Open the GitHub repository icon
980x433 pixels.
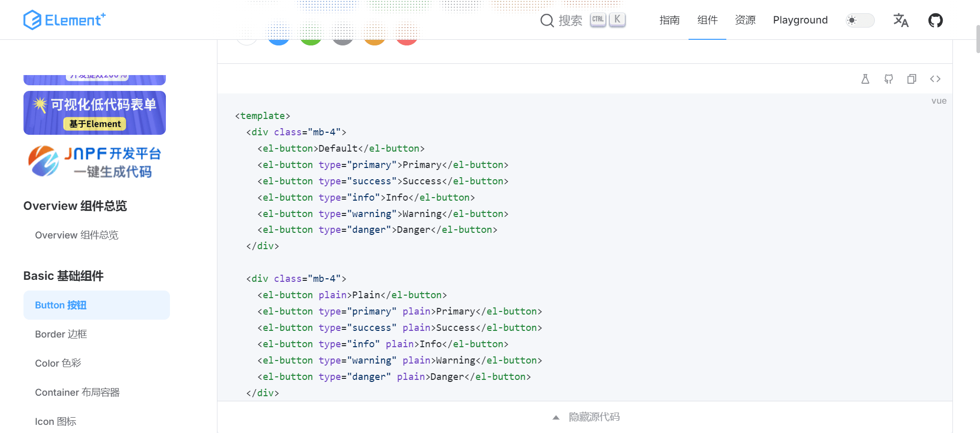pyautogui.click(x=935, y=20)
